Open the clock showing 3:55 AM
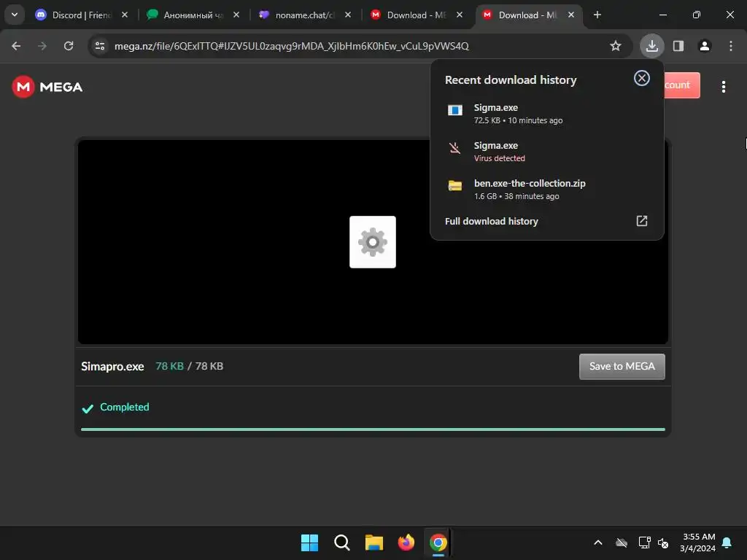The width and height of the screenshot is (747, 560). pyautogui.click(x=697, y=542)
